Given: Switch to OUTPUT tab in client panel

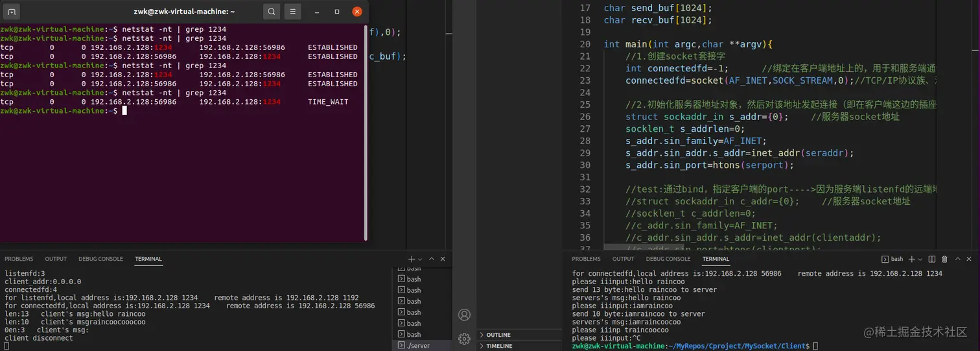Looking at the screenshot, I should [x=623, y=259].
